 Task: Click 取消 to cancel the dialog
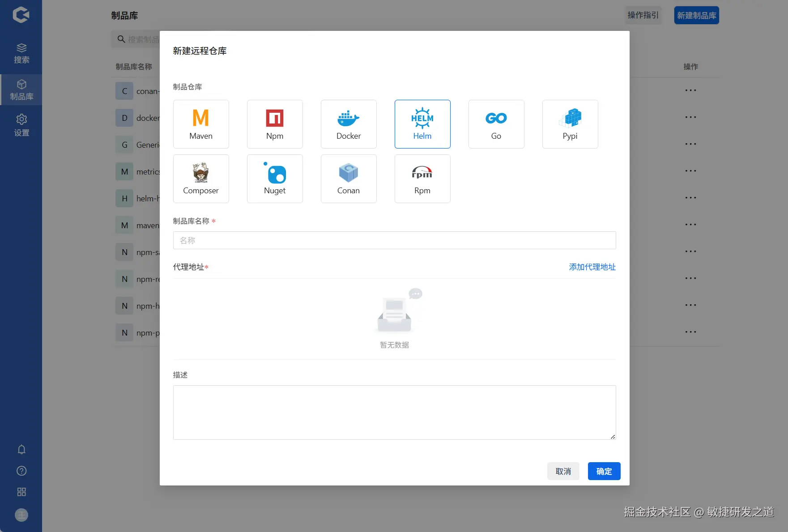(x=563, y=471)
